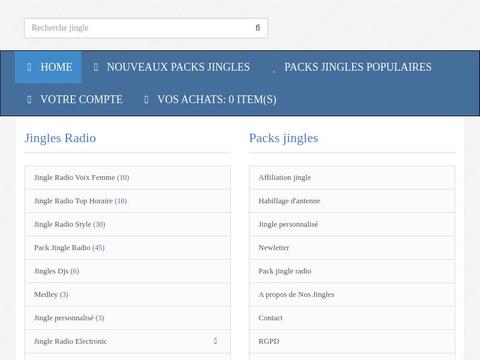Click the search magnifier icon
Image resolution: width=480 pixels, height=360 pixels.
(258, 28)
